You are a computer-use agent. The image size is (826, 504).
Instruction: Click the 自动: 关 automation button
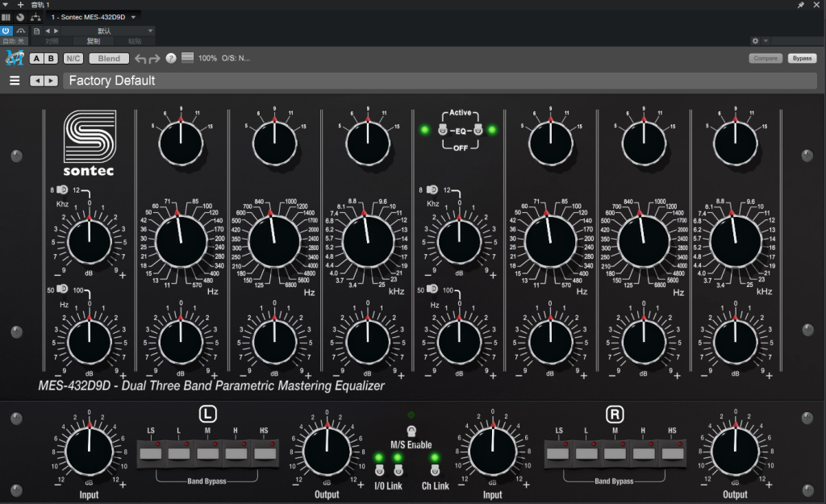[x=13, y=41]
